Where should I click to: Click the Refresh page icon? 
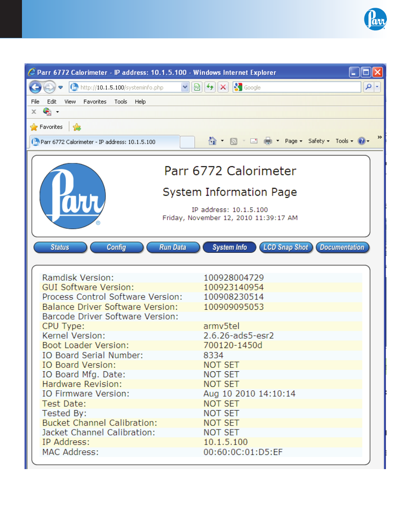[210, 87]
